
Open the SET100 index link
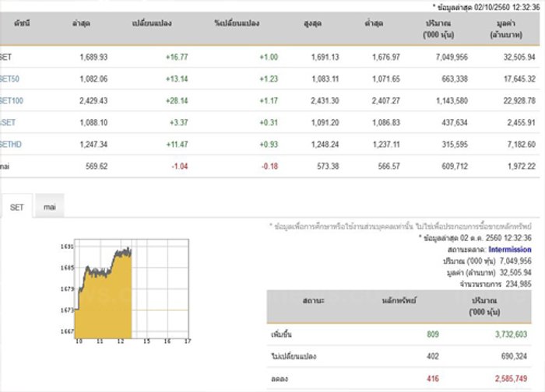(12, 100)
